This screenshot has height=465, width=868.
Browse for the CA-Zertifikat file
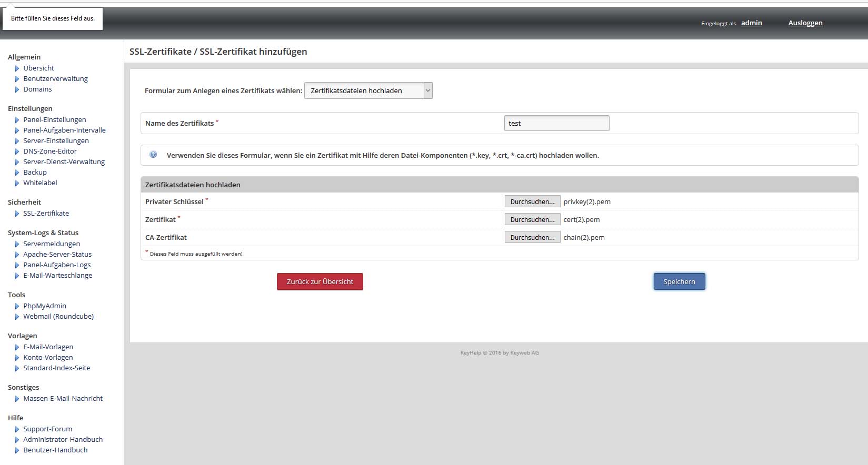coord(532,237)
